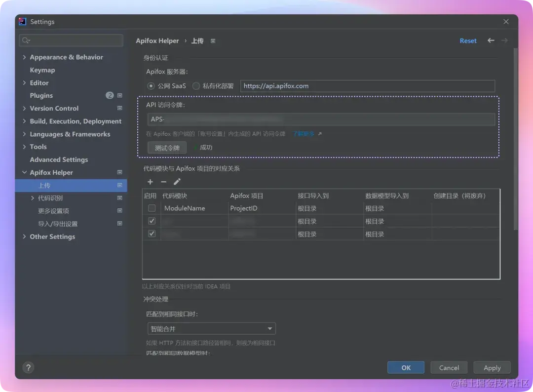
Task: Click the Cancel button
Action: click(449, 367)
